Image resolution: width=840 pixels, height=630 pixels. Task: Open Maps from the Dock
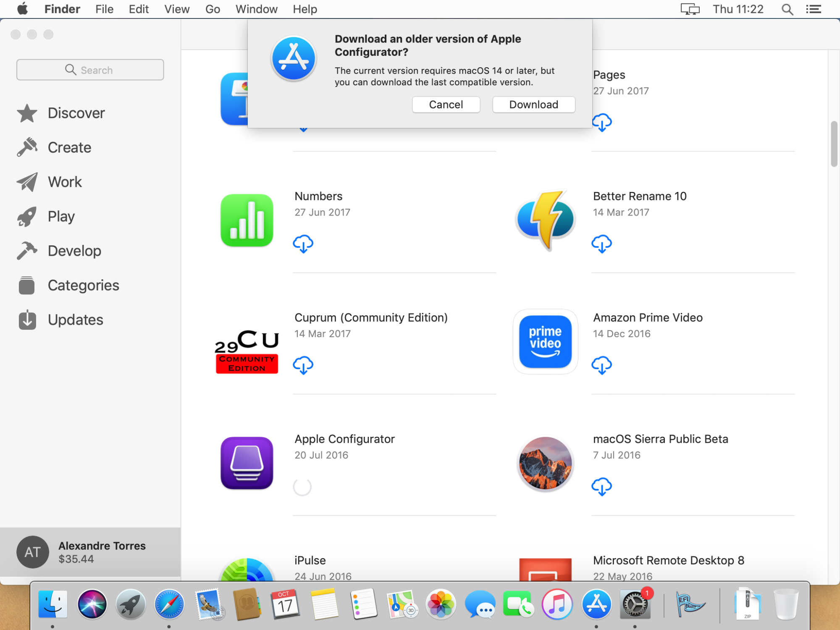(402, 604)
